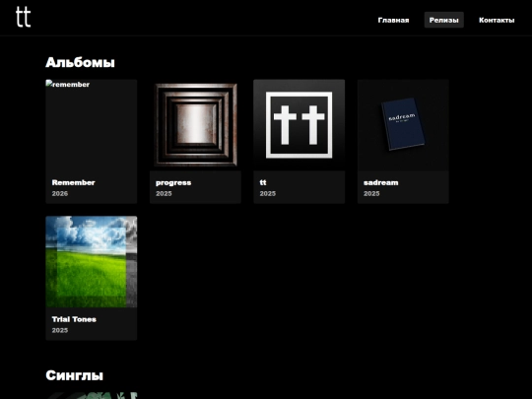Image resolution: width=532 pixels, height=399 pixels.
Task: Click the tt site logo
Action: [23, 17]
